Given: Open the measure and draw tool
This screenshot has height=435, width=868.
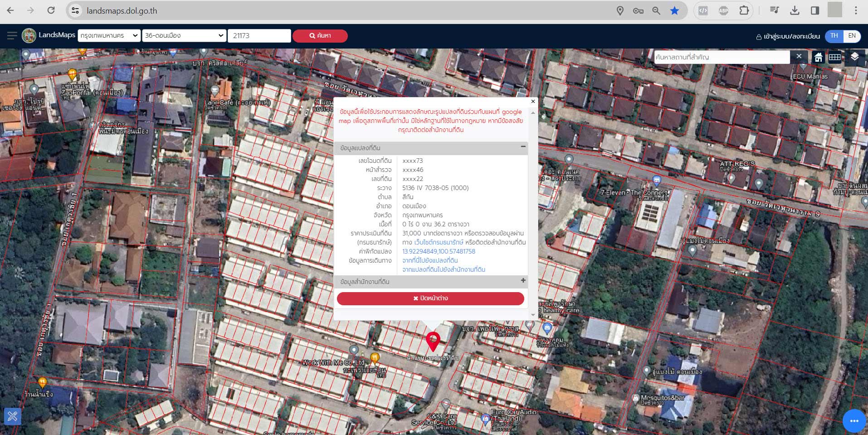Looking at the screenshot, I should (12, 416).
